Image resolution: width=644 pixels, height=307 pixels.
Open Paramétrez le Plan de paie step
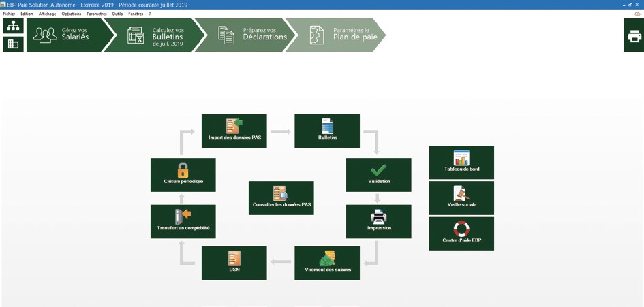[x=336, y=35]
